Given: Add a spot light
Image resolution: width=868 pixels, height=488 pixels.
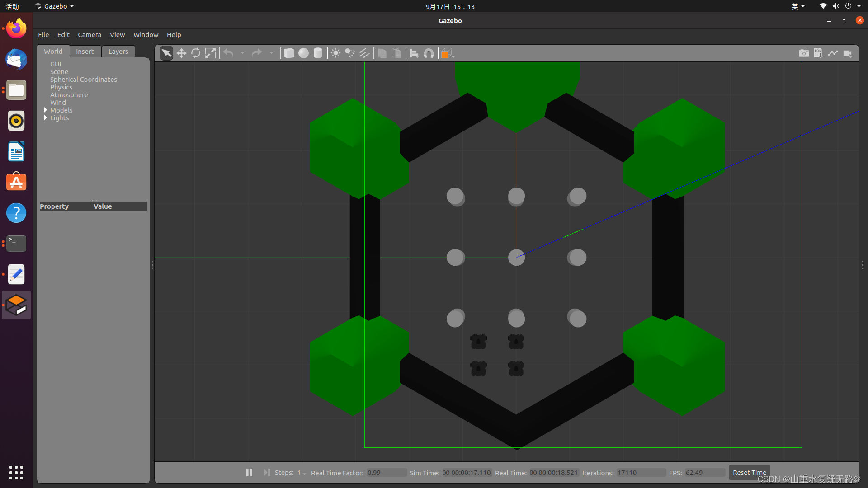Looking at the screenshot, I should coord(350,53).
